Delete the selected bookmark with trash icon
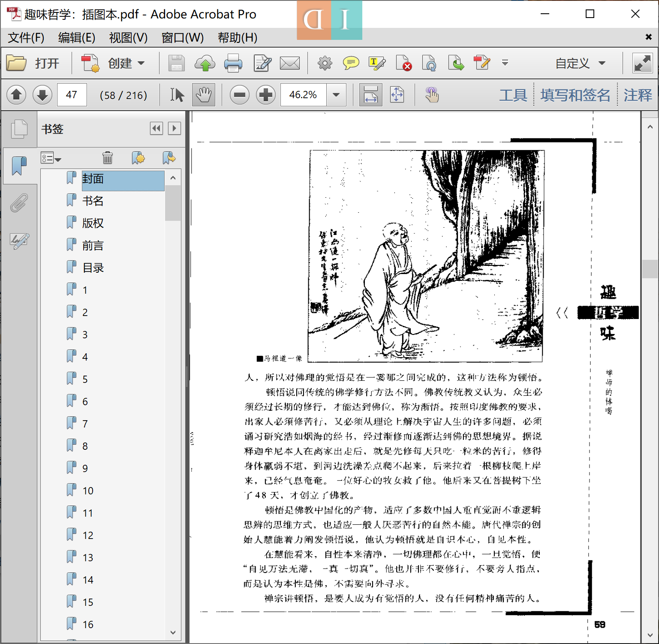659x644 pixels. pos(108,158)
